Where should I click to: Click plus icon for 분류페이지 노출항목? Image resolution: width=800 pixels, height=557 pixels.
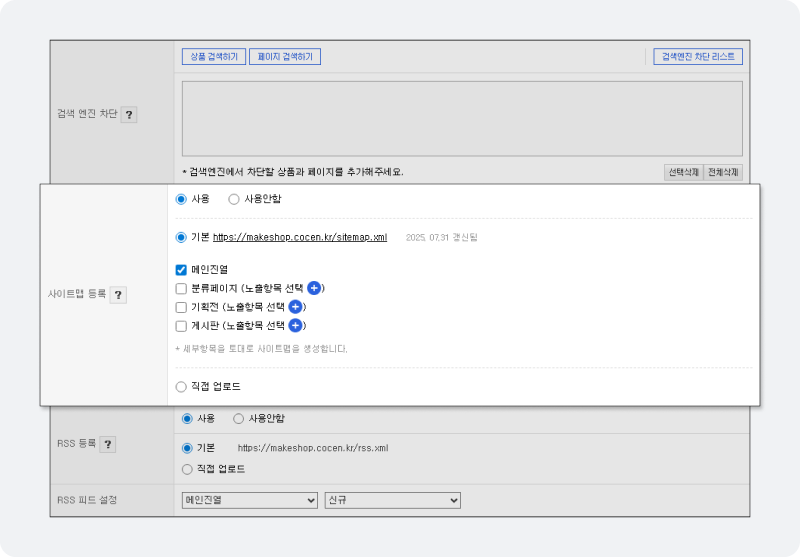click(x=314, y=288)
